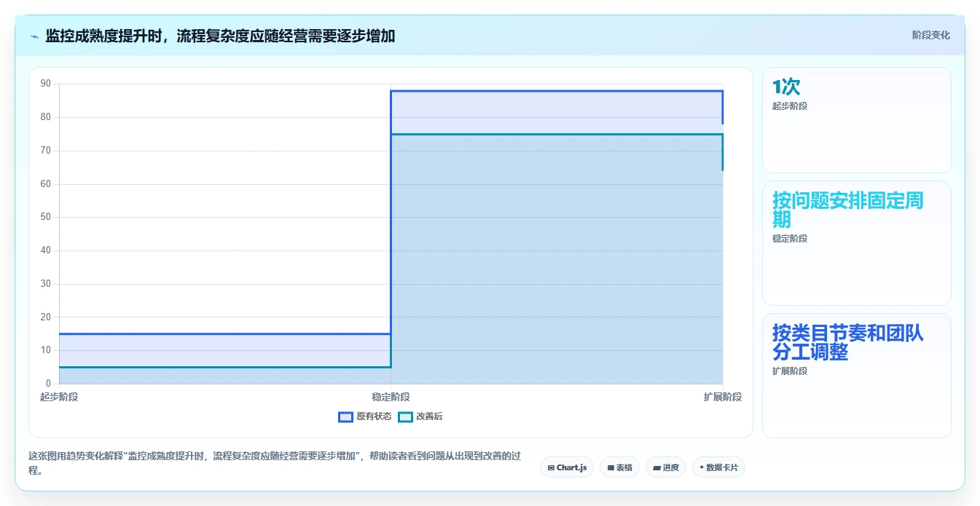
Task: Click the 进度 tag
Action: point(666,467)
